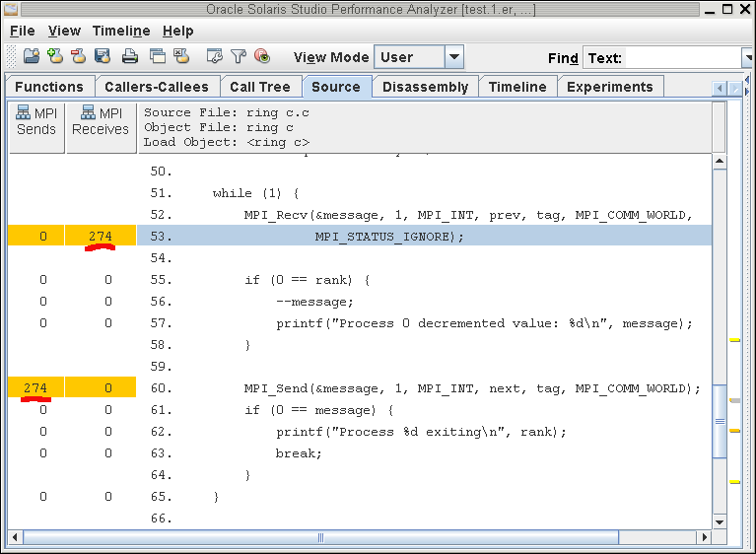Click the top yellow marker in margin strip

pos(734,340)
